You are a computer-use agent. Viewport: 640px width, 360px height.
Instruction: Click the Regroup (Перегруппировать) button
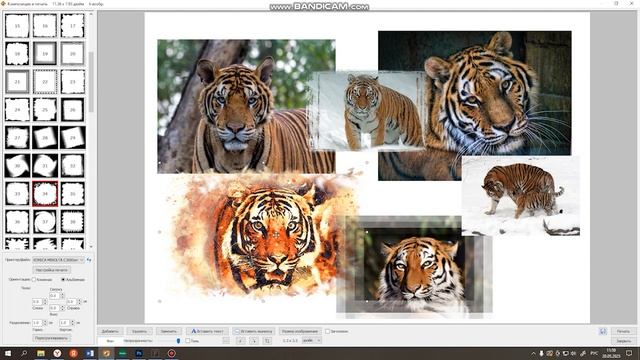51,338
